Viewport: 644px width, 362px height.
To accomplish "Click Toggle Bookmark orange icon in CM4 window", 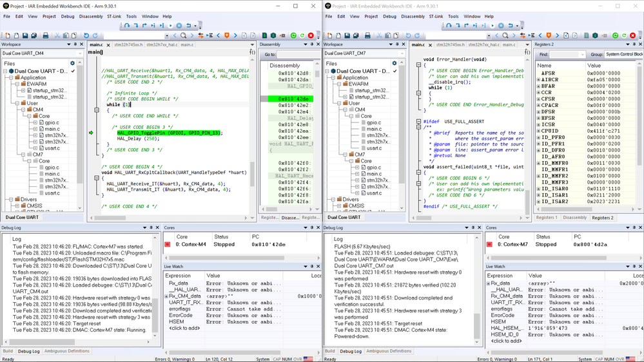I will pyautogui.click(x=227, y=35).
